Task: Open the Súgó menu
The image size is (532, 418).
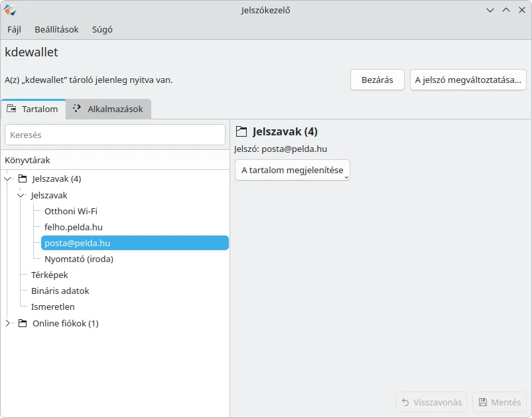Action: tap(102, 29)
